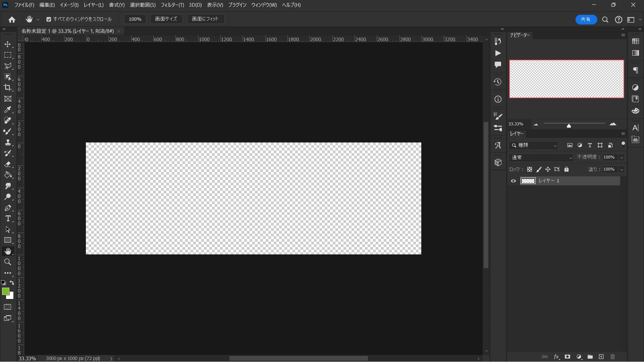Viewport: 644px width, 362px height.
Task: Select the Eyedropper tool
Action: tap(8, 110)
